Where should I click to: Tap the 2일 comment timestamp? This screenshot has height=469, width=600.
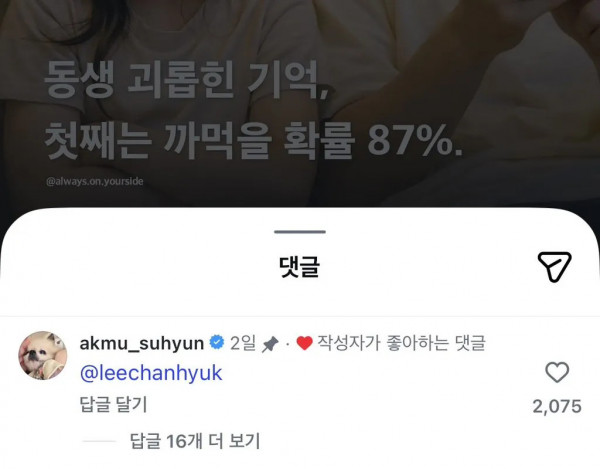click(x=243, y=343)
